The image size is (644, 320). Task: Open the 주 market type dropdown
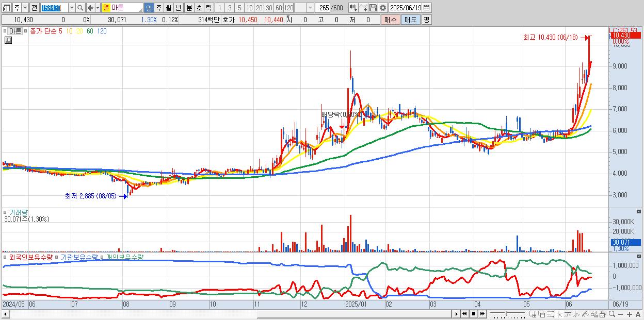pyautogui.click(x=24, y=8)
